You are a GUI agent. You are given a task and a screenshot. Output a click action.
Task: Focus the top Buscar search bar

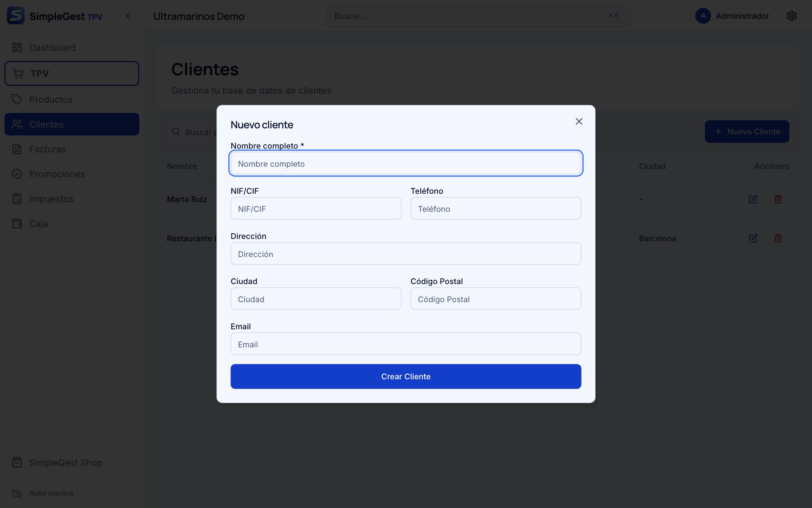pos(478,16)
